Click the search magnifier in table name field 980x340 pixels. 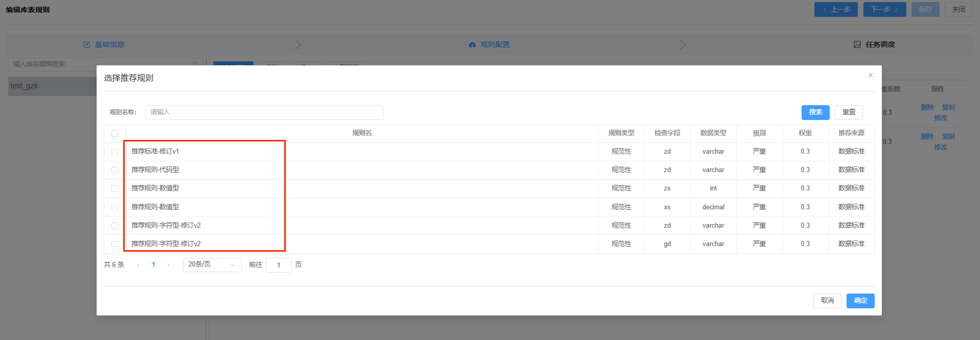[x=195, y=65]
